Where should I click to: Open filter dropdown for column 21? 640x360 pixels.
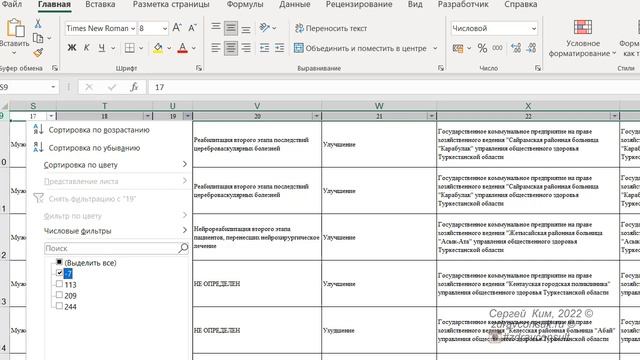431,116
